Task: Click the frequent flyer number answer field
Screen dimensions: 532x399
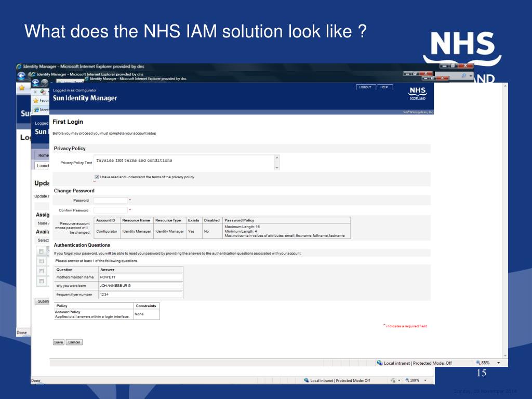Action: [x=140, y=295]
